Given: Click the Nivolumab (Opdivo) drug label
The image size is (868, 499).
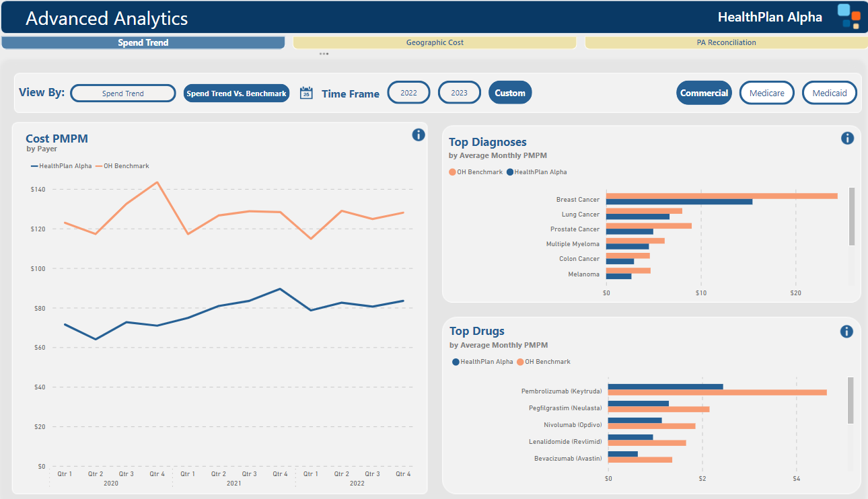Looking at the screenshot, I should point(573,425).
